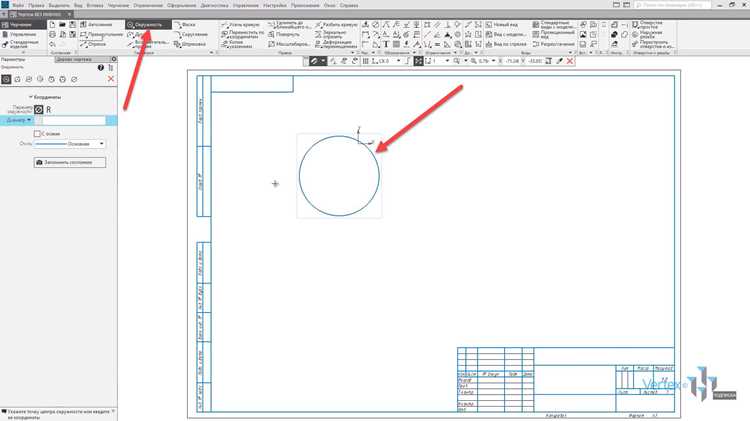
Task: Click the save document icon
Action: click(72, 24)
